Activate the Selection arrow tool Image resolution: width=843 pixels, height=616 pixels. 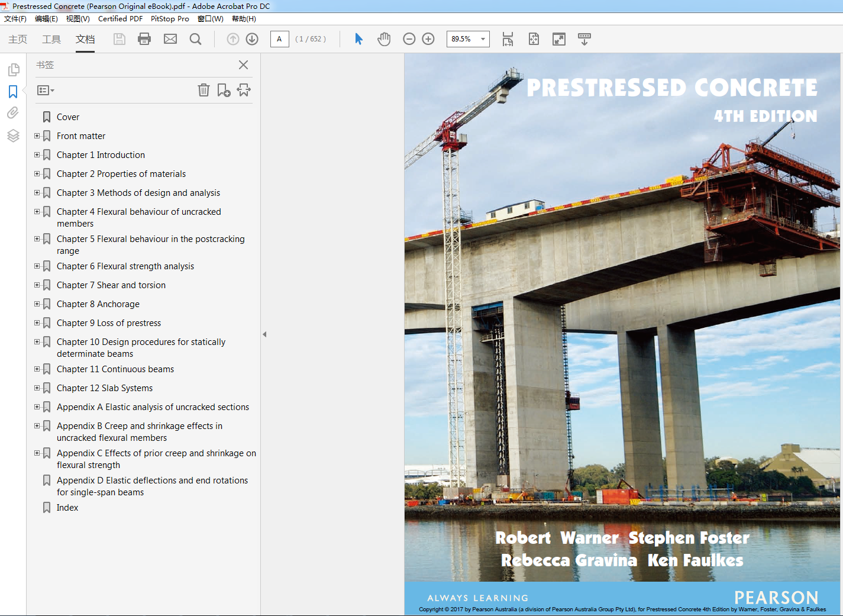click(x=358, y=39)
